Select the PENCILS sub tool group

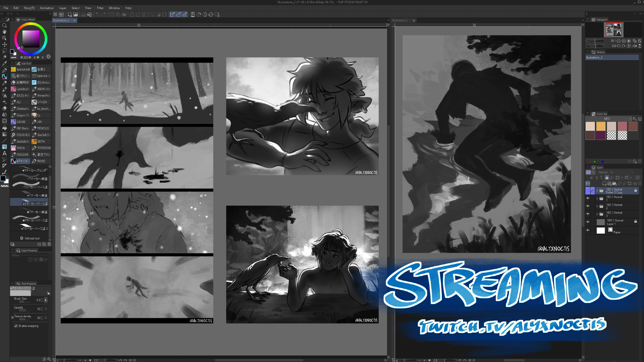click(x=41, y=128)
